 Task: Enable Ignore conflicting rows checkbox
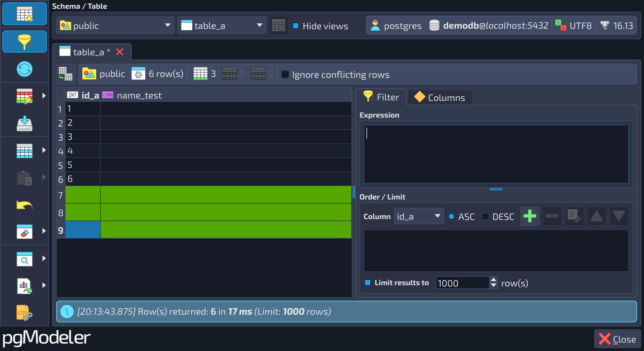point(285,74)
